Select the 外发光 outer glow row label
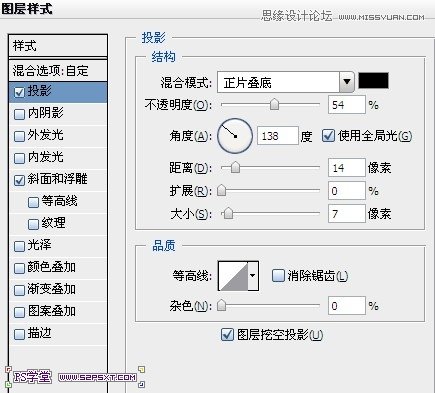This screenshot has width=435, height=393. (46, 135)
